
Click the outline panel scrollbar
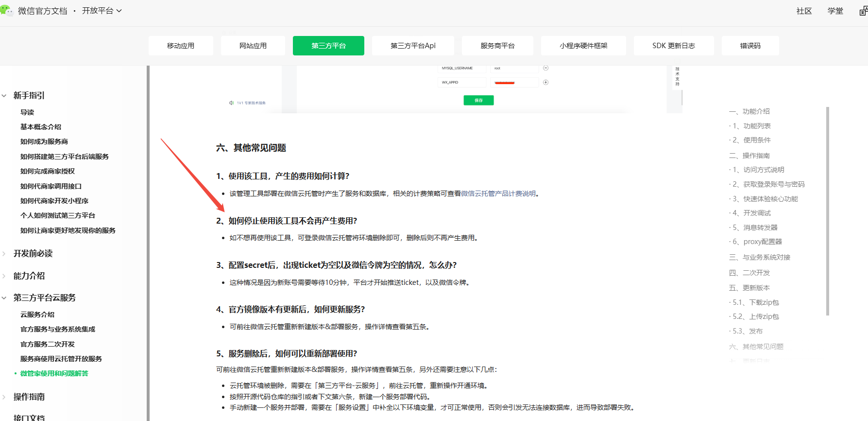(x=828, y=211)
